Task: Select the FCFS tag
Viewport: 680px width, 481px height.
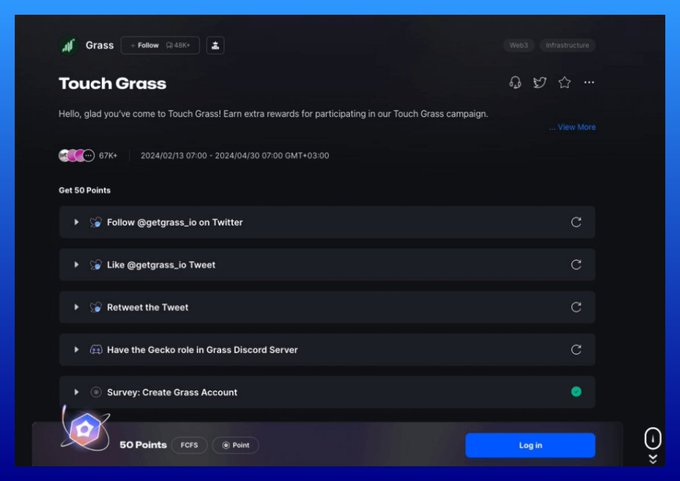Action: pos(189,445)
